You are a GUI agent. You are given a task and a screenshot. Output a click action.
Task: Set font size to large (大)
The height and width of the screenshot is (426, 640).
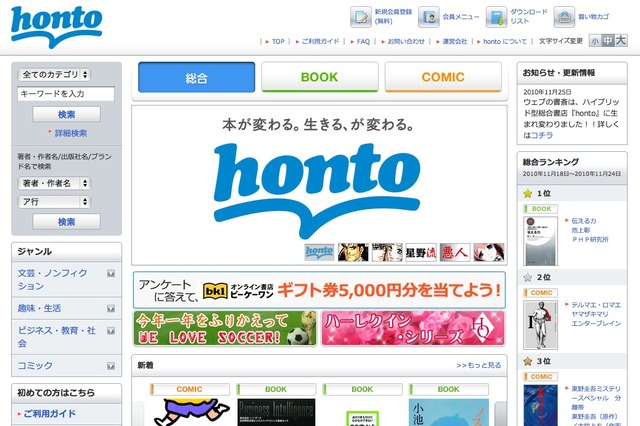(620, 41)
